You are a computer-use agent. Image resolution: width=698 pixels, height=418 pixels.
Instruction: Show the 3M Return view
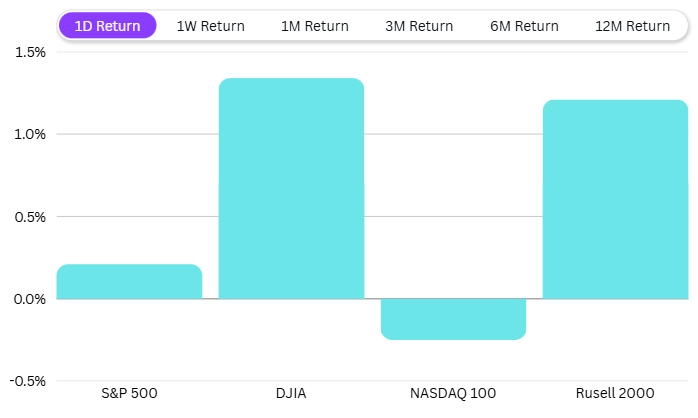click(x=419, y=26)
